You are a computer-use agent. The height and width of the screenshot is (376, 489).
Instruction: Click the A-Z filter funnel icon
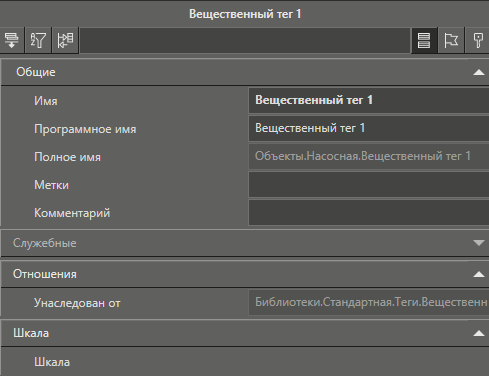(x=38, y=40)
